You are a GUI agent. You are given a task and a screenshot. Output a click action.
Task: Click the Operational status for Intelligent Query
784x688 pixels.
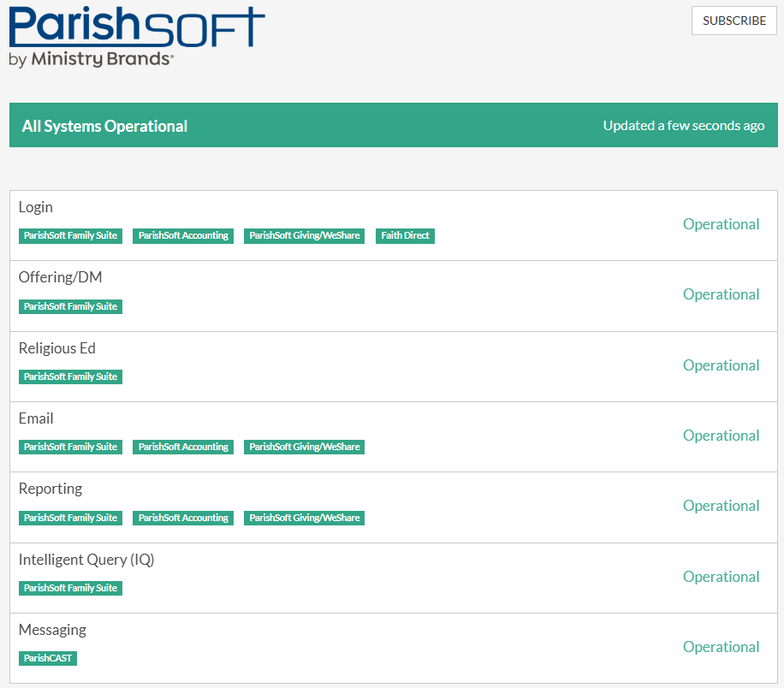721,577
